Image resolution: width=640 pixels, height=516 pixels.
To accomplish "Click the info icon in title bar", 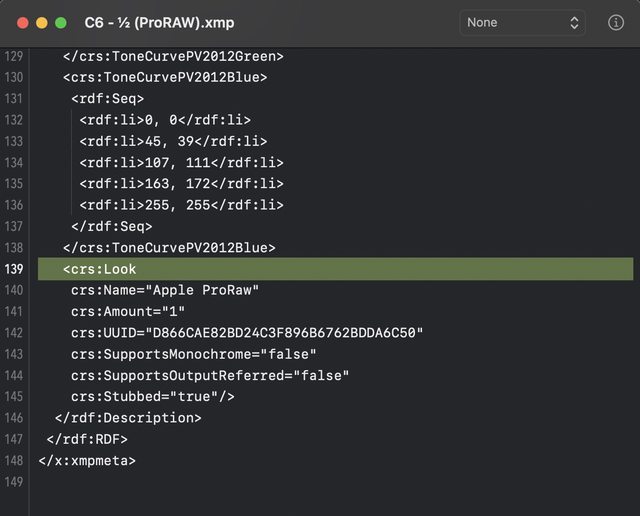I will (616, 22).
